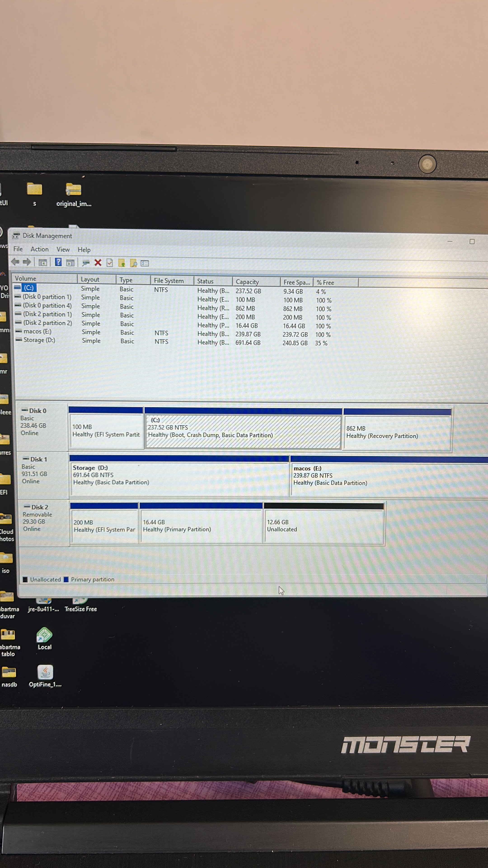
Task: Click the red X delete icon
Action: pos(98,263)
